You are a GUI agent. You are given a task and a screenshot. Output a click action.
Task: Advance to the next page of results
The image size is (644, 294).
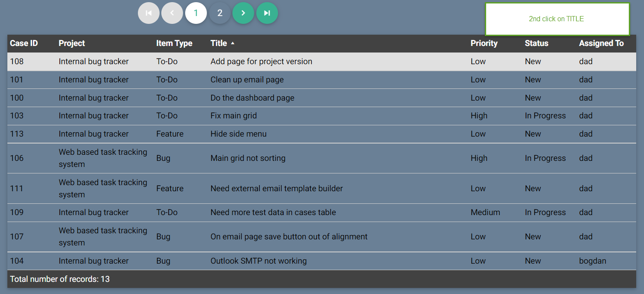point(243,13)
